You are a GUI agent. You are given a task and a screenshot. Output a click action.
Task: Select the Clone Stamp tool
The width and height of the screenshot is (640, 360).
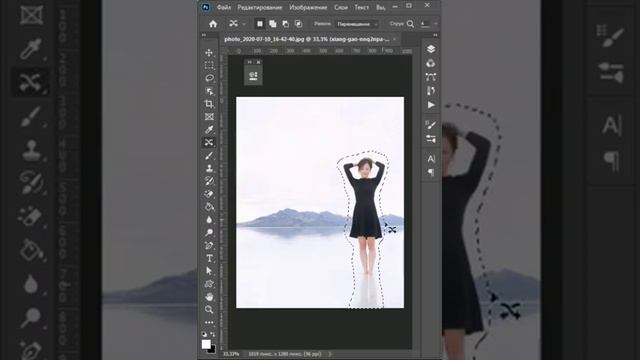pyautogui.click(x=209, y=168)
